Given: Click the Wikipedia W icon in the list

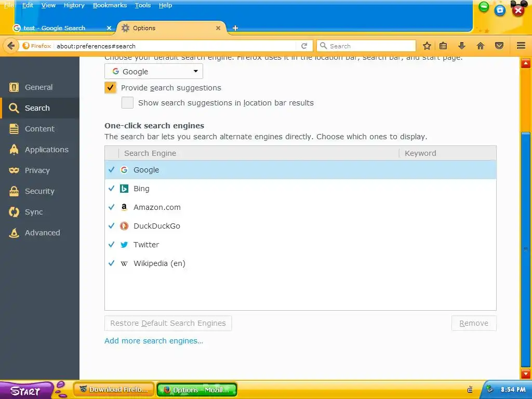Looking at the screenshot, I should pyautogui.click(x=124, y=263).
